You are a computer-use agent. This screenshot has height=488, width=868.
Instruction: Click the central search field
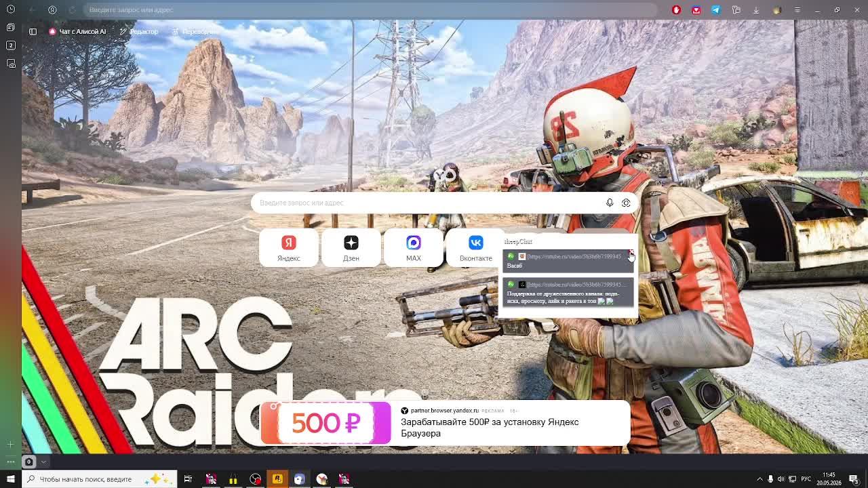point(443,203)
